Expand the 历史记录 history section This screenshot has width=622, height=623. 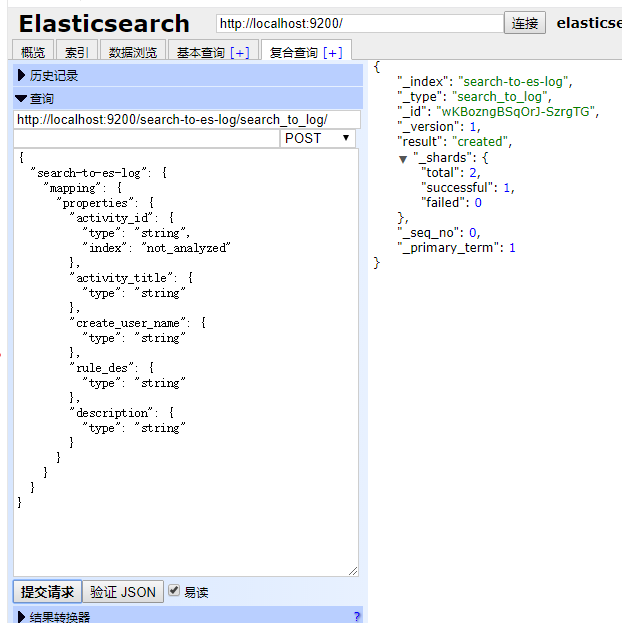(x=188, y=75)
